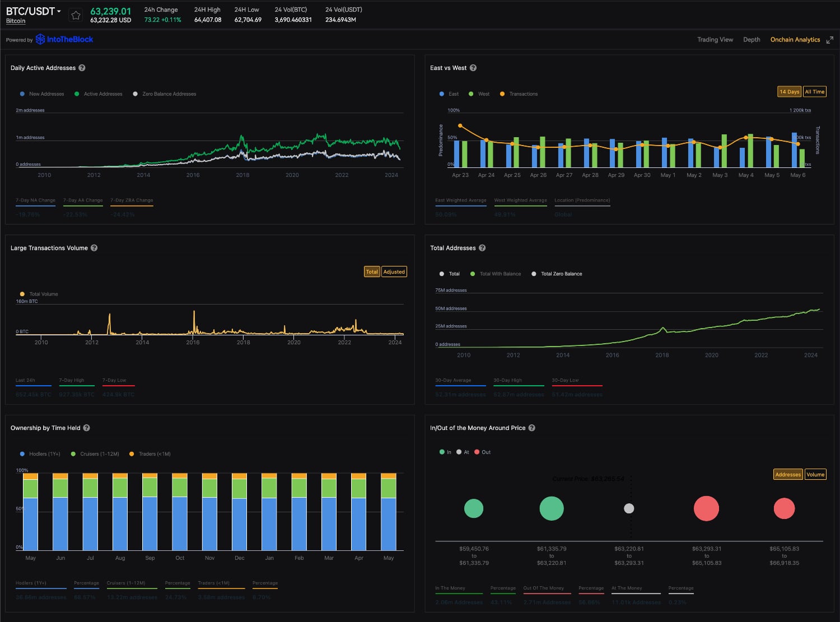Click the expand fullscreen icon next to Onchain Analytics
The image size is (840, 622).
[829, 40]
